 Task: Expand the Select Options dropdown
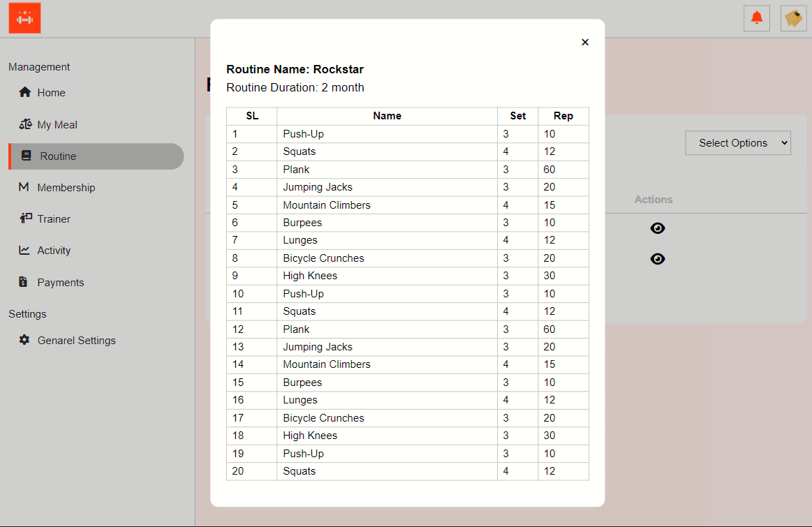tap(738, 143)
